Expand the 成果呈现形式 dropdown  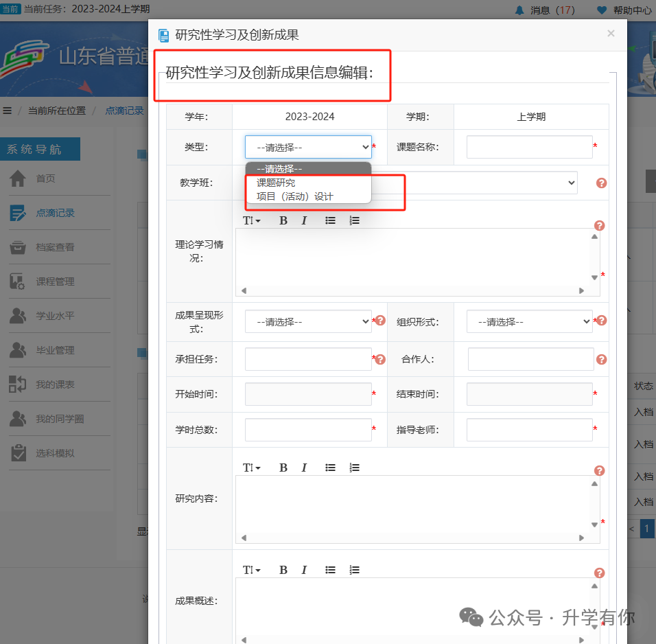click(x=307, y=321)
